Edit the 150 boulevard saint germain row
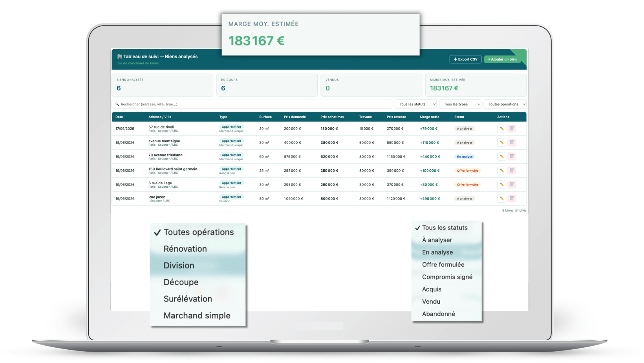The image size is (644, 363). (501, 170)
